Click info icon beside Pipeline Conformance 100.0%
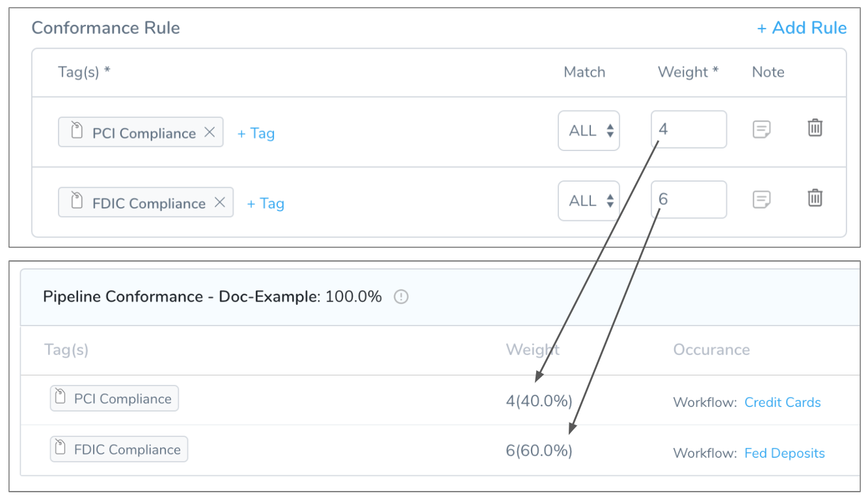This screenshot has height=504, width=868. (401, 297)
